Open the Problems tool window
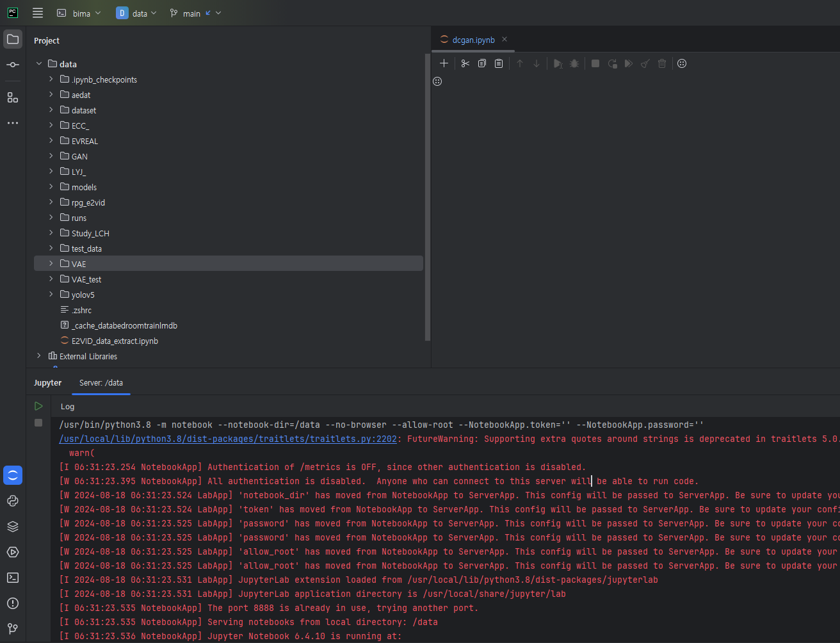The width and height of the screenshot is (840, 643). click(13, 603)
